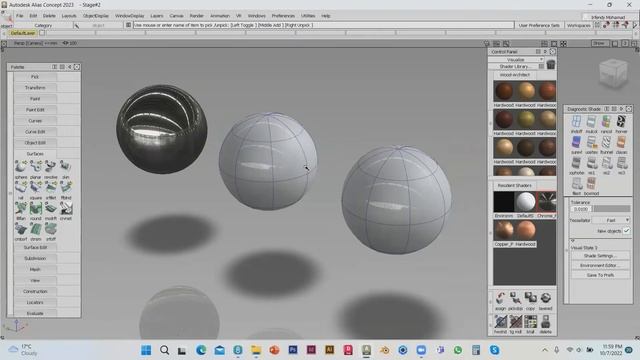Click the delete shader icon
Viewport: 640px width, 360px height.
pyautogui.click(x=545, y=322)
